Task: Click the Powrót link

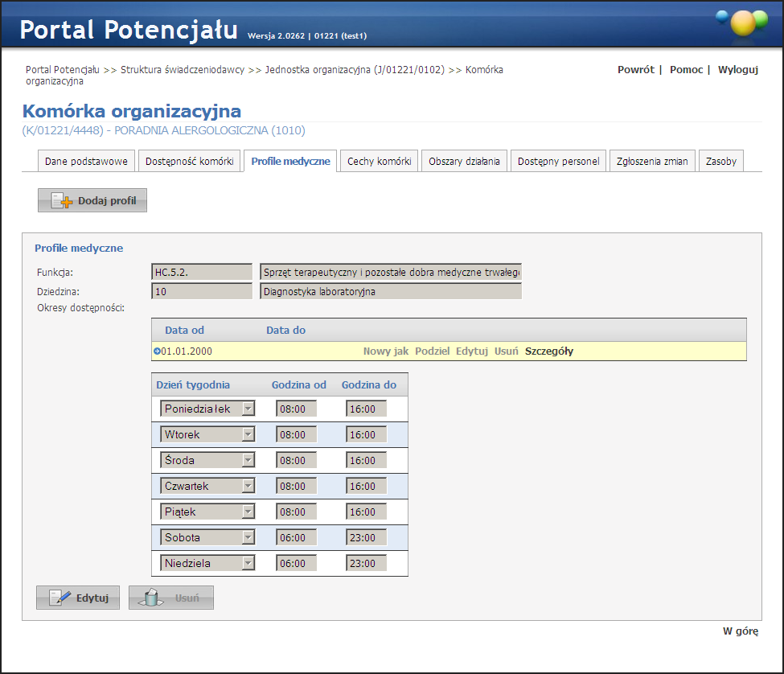Action: coord(635,70)
